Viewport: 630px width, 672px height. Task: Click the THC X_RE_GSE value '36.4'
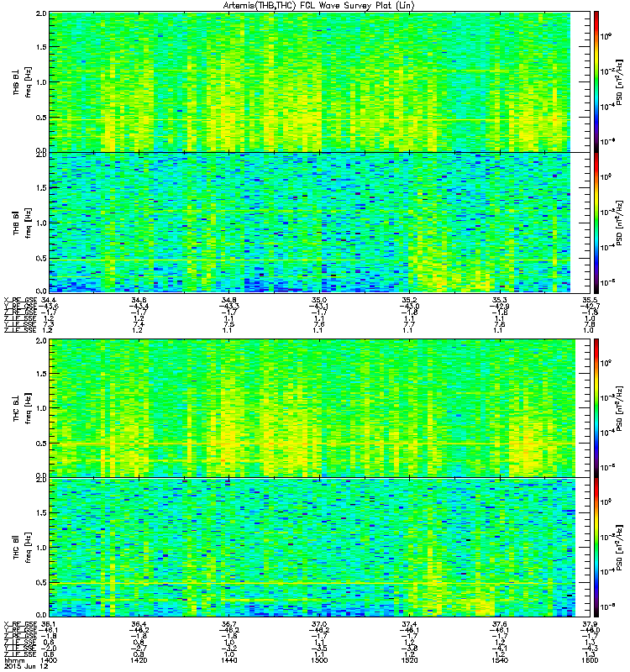coord(139,624)
